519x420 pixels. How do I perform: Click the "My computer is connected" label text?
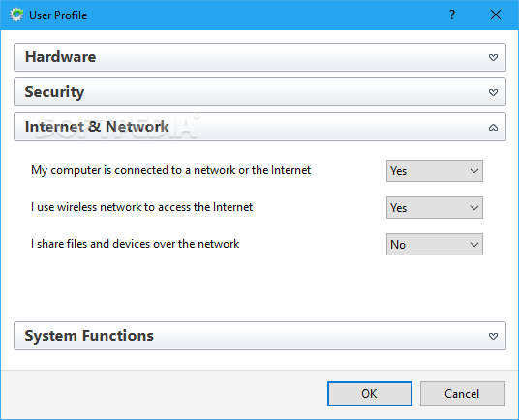[x=170, y=170]
